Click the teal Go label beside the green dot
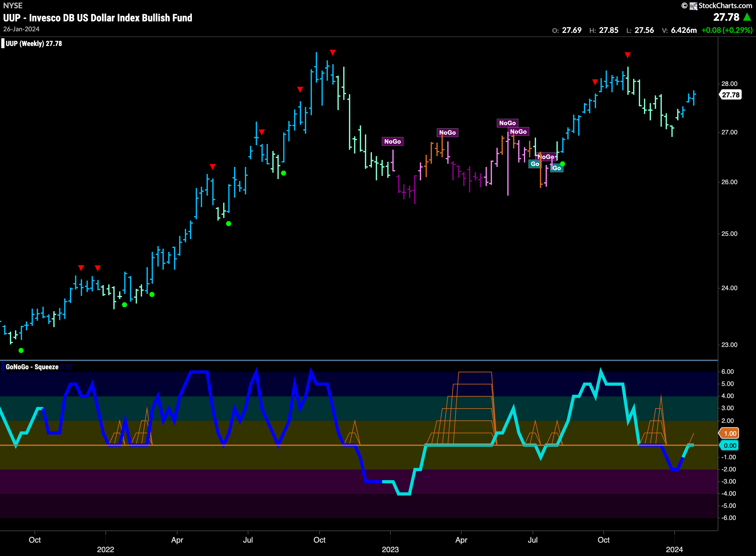756x556 pixels. tap(557, 168)
